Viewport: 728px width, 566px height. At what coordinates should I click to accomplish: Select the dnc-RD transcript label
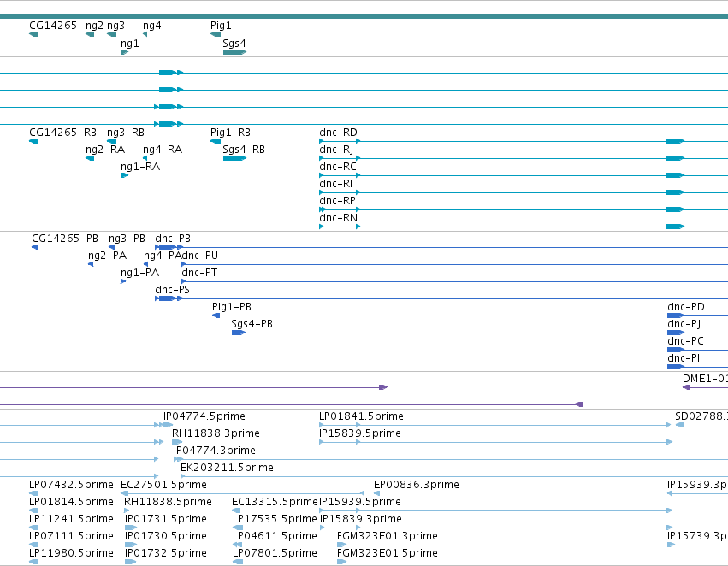click(338, 133)
